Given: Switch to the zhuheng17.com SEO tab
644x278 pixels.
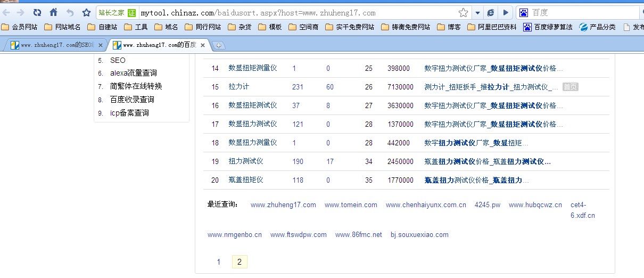Looking at the screenshot, I should 53,45.
